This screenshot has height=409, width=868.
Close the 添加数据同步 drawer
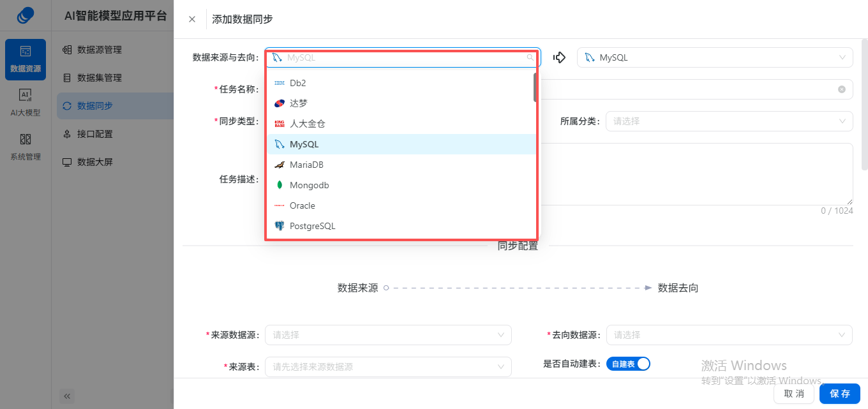(192, 19)
